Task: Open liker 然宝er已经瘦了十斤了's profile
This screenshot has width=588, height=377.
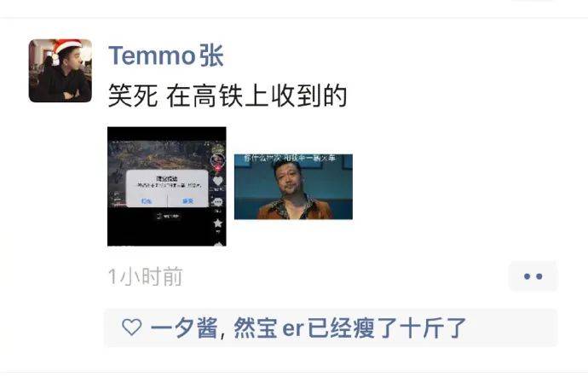Action: [x=349, y=328]
